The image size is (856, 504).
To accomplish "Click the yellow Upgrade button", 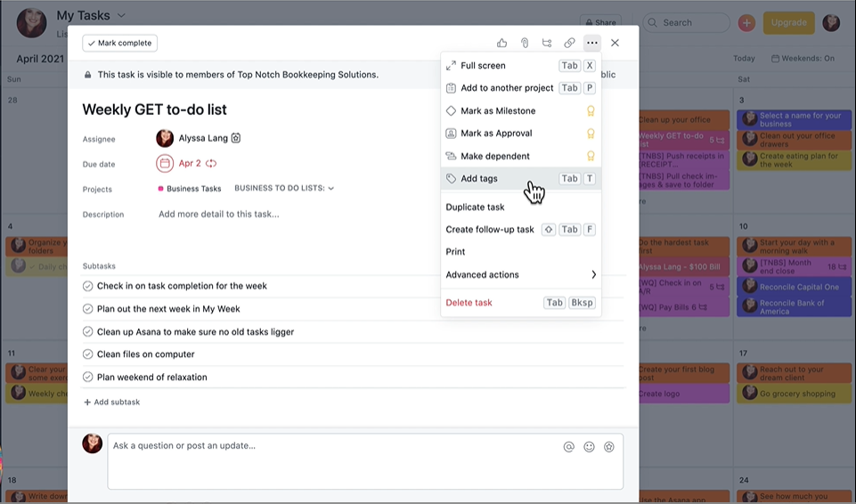I will [789, 22].
